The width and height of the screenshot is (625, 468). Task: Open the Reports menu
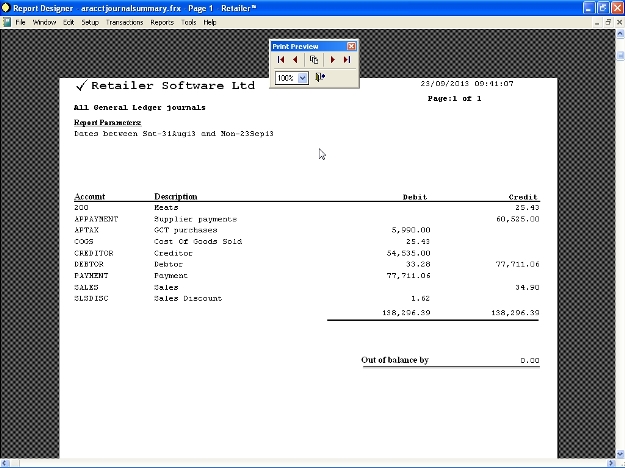click(161, 21)
